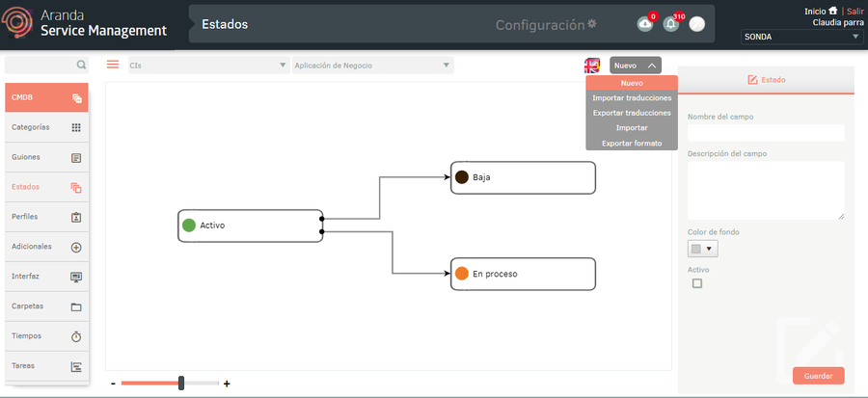Click the zoom slider handle
This screenshot has height=398, width=868.
[x=181, y=384]
